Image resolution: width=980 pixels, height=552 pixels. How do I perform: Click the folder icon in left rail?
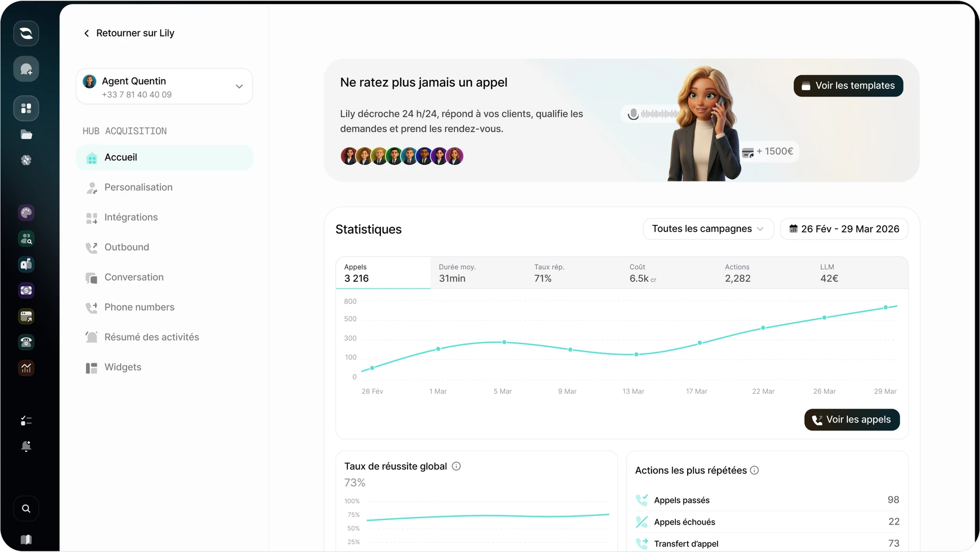[26, 134]
